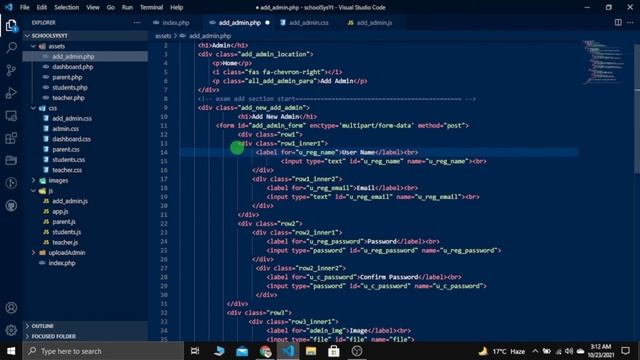Place cursor on line 14 label code
640x360 pixels.
(337, 152)
